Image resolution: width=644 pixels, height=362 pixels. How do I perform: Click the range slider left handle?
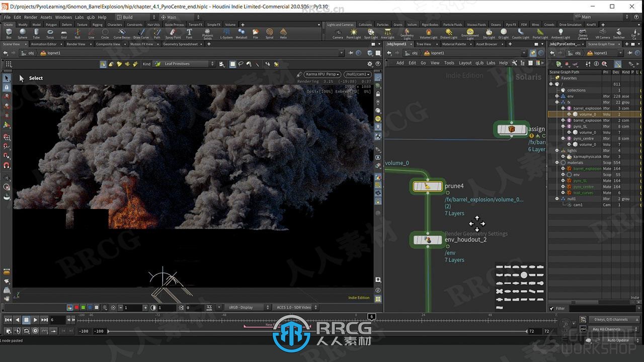[108, 331]
